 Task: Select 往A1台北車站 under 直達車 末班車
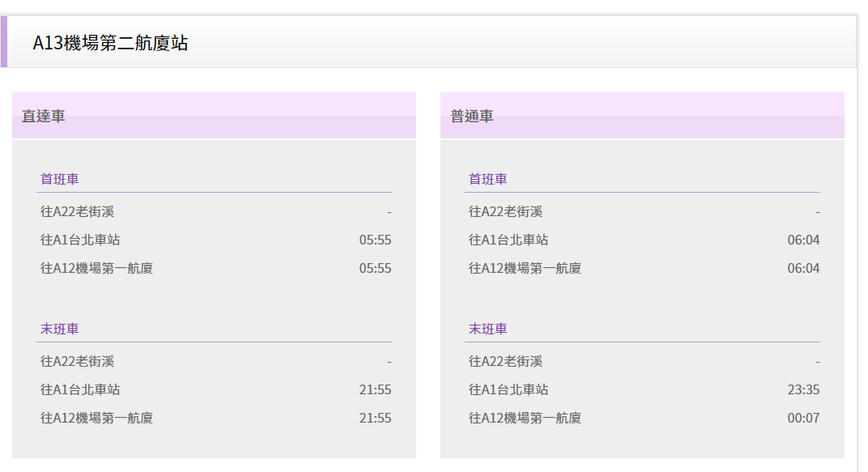[80, 389]
